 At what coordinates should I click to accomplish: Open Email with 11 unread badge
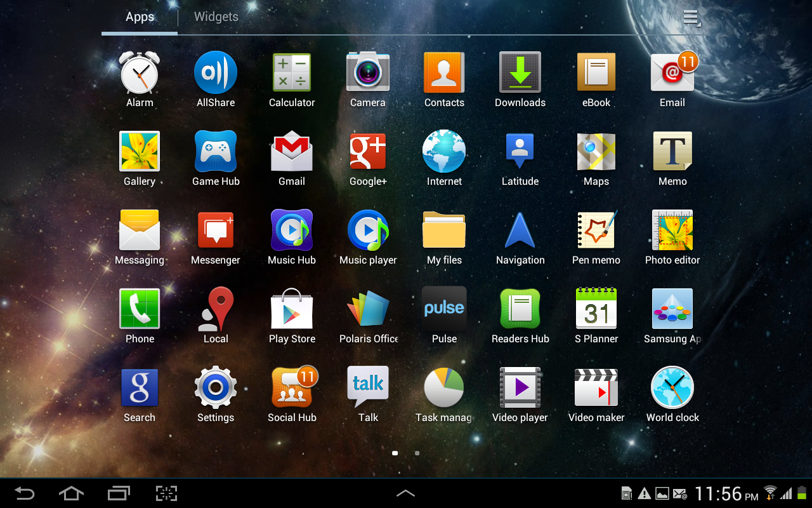pyautogui.click(x=672, y=79)
